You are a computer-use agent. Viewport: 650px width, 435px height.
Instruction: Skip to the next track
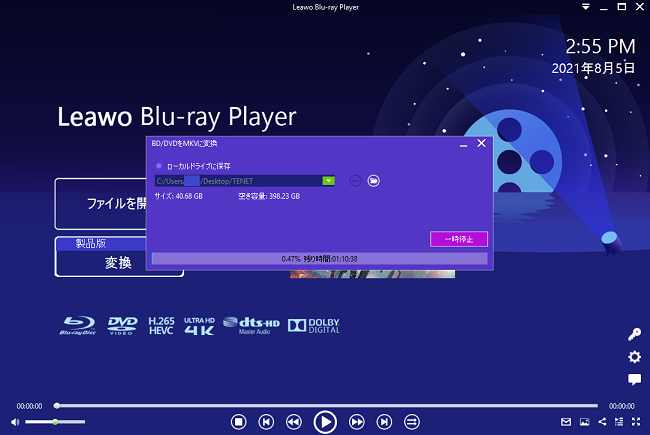[x=384, y=422]
